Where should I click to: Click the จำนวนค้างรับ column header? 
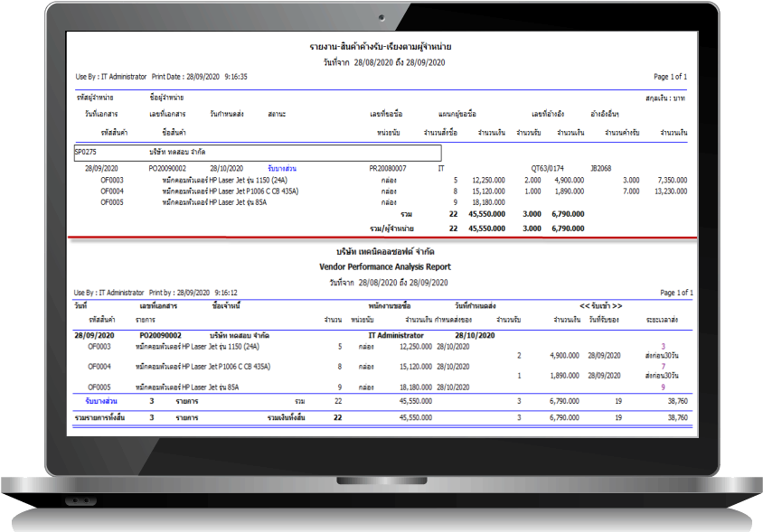pyautogui.click(x=622, y=132)
